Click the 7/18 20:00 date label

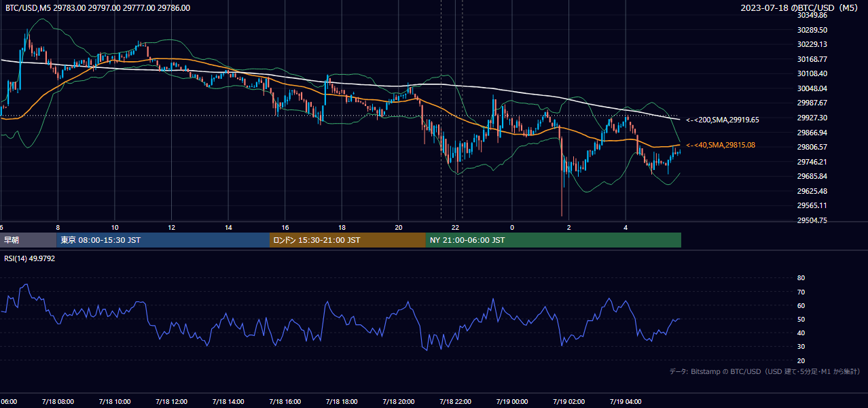[x=398, y=401]
